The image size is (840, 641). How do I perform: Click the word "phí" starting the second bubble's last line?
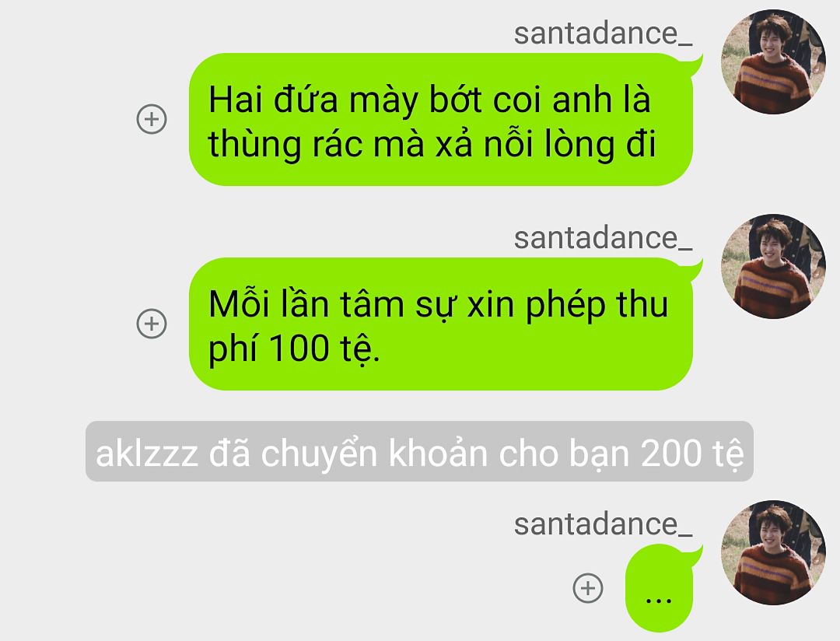tap(233, 349)
